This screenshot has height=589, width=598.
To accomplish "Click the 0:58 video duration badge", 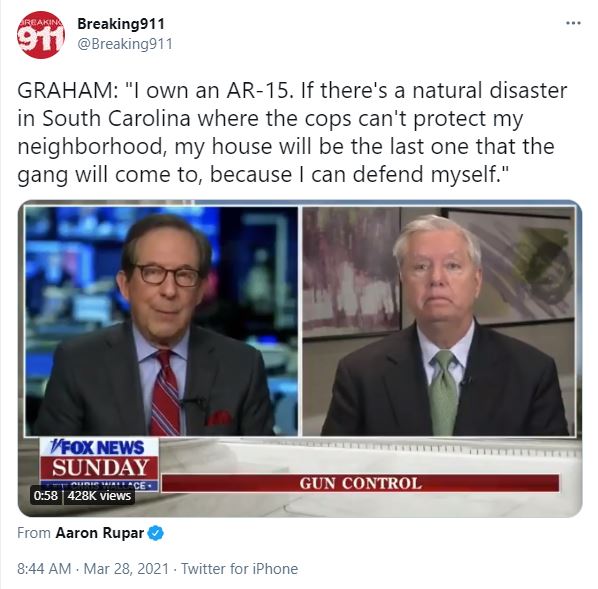I will pos(45,496).
